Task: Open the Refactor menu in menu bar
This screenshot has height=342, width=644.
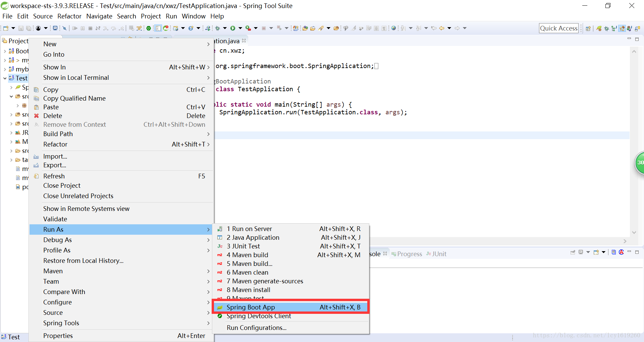Action: click(x=69, y=16)
